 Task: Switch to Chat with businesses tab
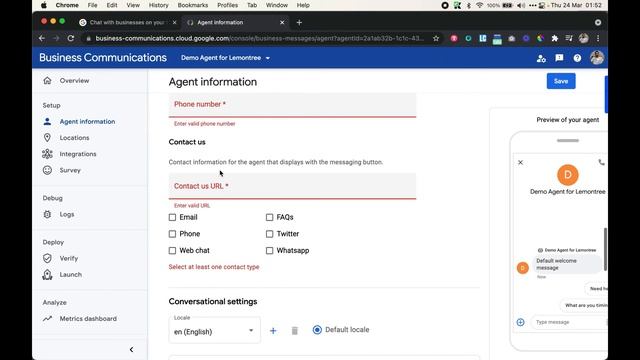tap(127, 22)
